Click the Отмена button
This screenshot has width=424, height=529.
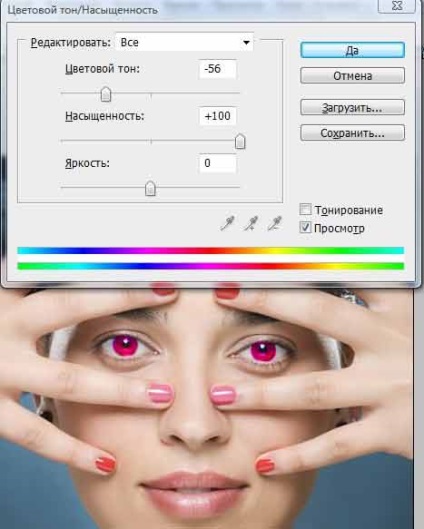pos(352,76)
